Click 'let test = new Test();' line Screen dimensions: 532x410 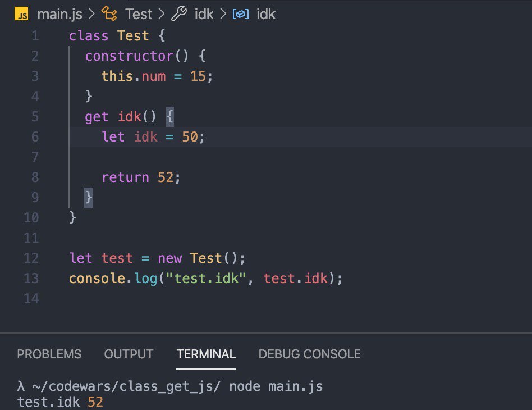click(157, 258)
